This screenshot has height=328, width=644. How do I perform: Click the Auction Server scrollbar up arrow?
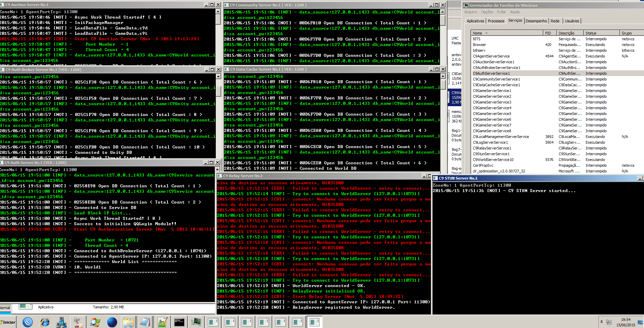pos(218,11)
